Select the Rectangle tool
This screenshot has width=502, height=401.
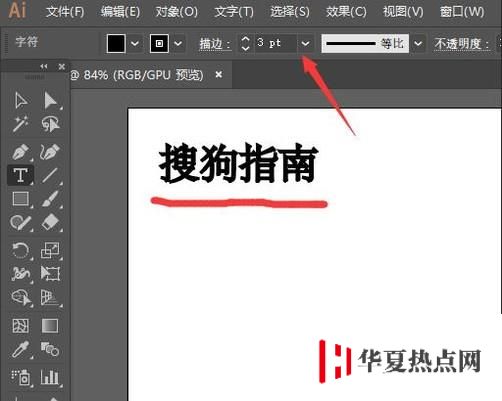pos(21,199)
